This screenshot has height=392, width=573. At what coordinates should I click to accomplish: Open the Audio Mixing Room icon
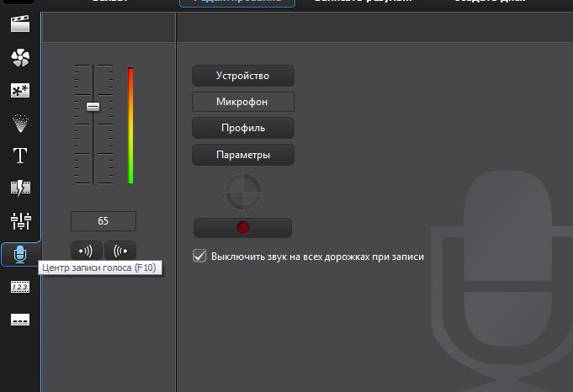coord(20,220)
